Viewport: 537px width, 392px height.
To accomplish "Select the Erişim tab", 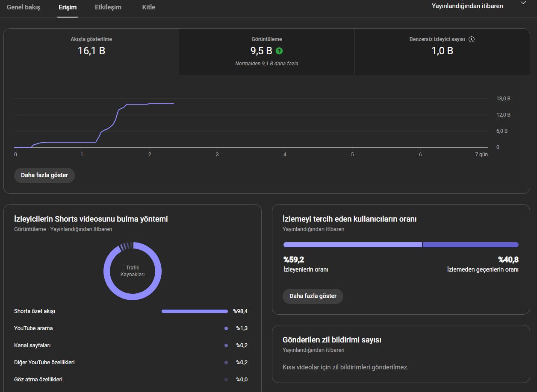I will 68,7.
